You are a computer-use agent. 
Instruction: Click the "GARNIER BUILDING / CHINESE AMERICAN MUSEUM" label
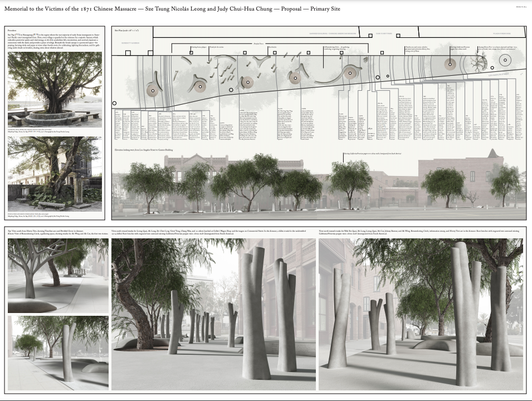click(333, 34)
